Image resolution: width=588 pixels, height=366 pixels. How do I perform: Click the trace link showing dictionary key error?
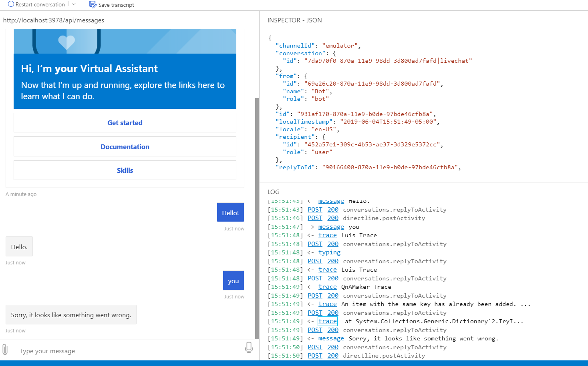[x=327, y=304]
